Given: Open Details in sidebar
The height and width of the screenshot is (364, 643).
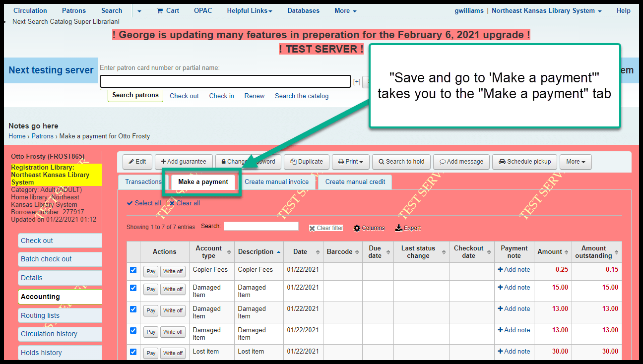Looking at the screenshot, I should (x=60, y=278).
